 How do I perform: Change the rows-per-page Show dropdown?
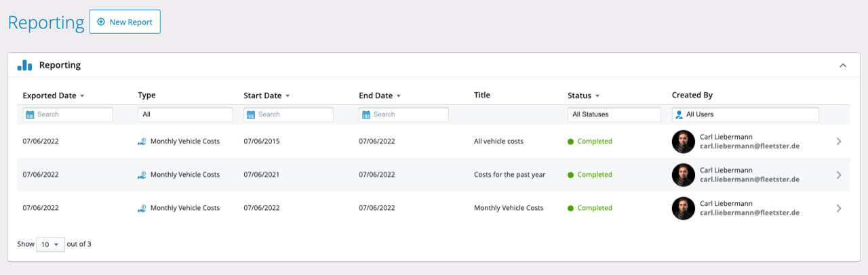click(50, 245)
